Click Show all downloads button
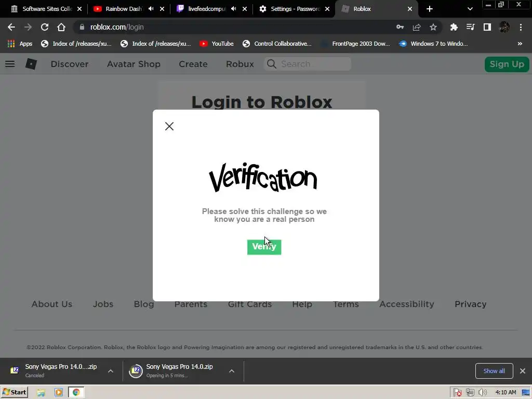Viewport: 532px width, 399px height. [494, 371]
